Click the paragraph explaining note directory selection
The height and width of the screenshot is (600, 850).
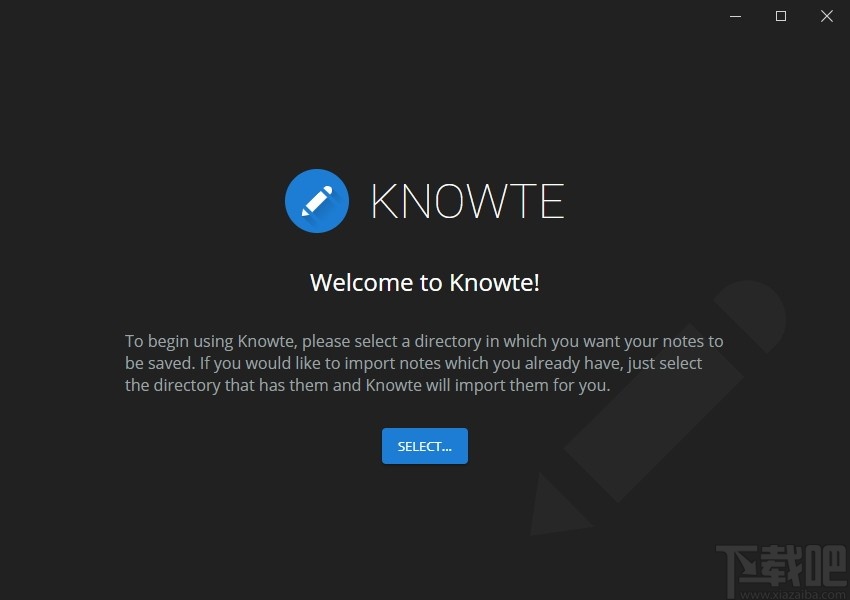424,341
